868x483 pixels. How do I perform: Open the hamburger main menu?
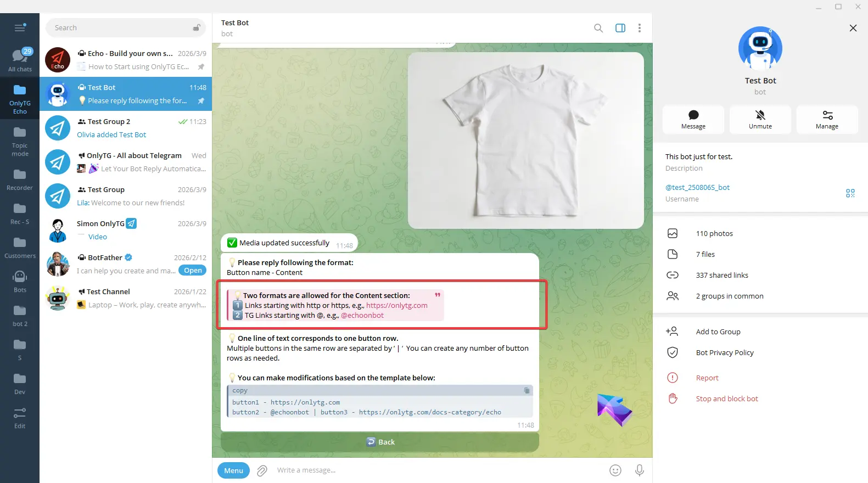20,28
